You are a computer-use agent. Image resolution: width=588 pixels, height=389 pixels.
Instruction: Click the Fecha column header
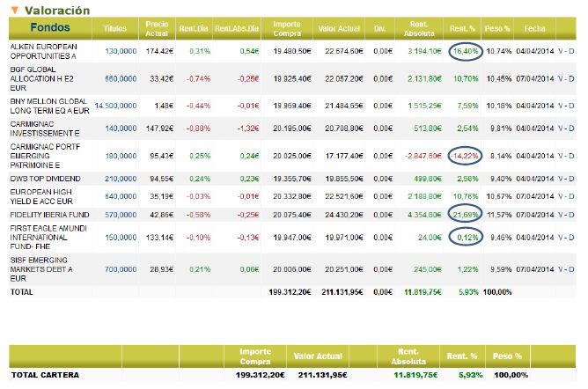click(535, 28)
